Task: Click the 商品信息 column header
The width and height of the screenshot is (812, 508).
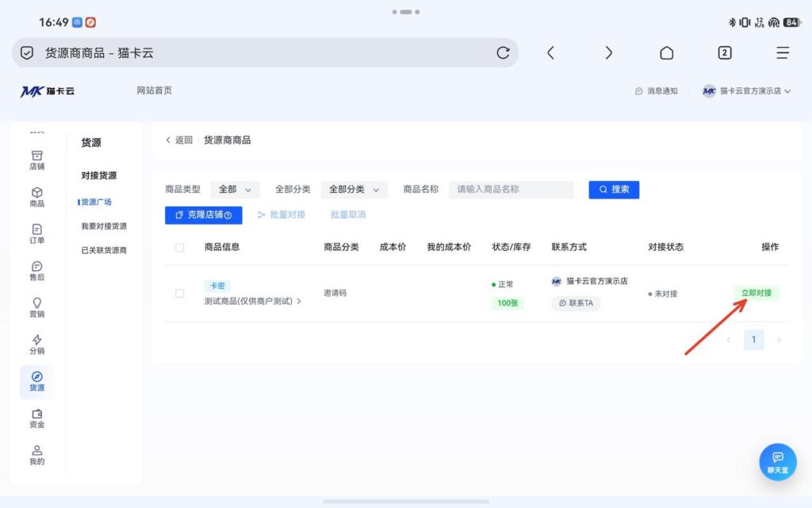Action: 222,247
